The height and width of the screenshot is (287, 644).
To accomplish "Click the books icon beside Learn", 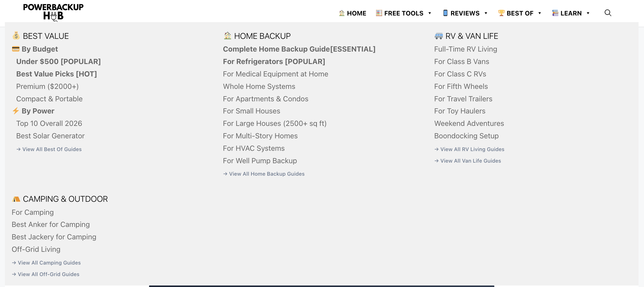I will 555,13.
